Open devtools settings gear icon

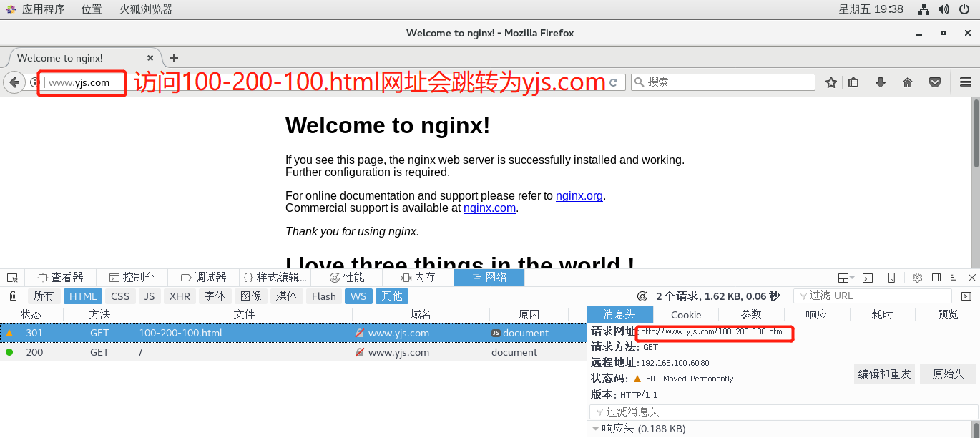point(917,278)
